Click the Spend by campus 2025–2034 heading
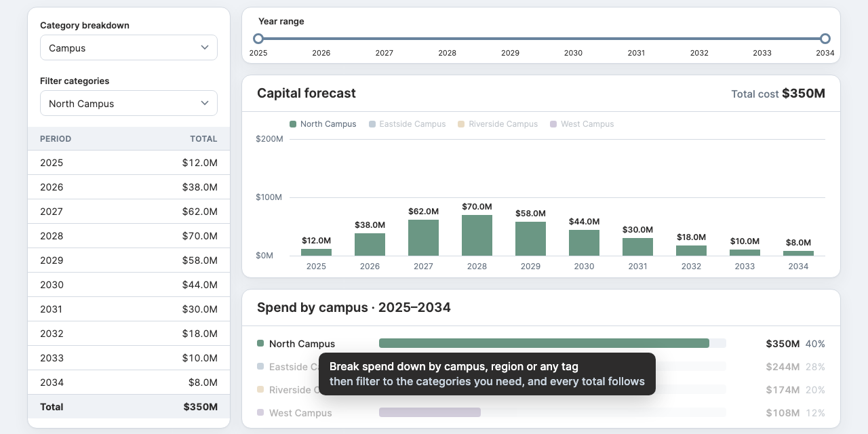 (x=354, y=308)
